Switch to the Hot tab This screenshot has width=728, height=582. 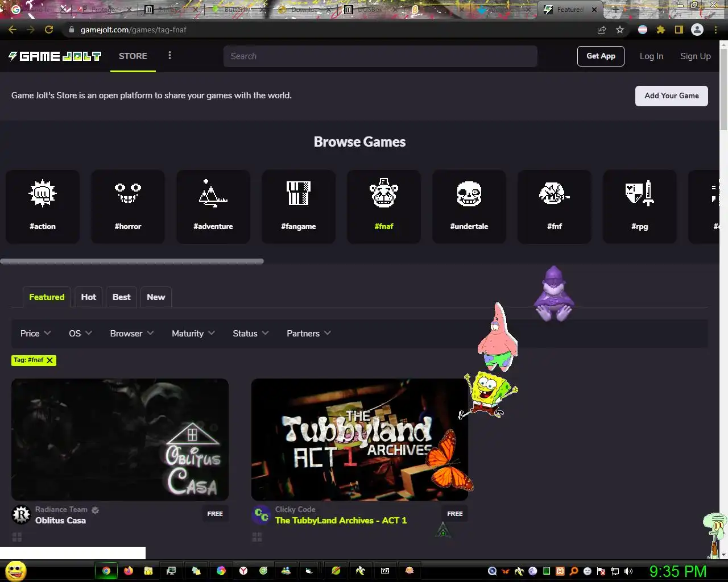pos(89,297)
